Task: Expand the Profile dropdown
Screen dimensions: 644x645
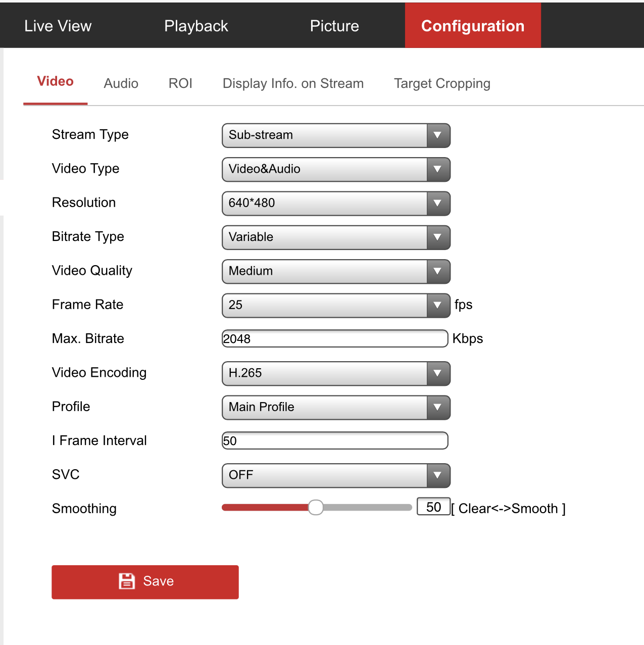Action: (x=336, y=407)
